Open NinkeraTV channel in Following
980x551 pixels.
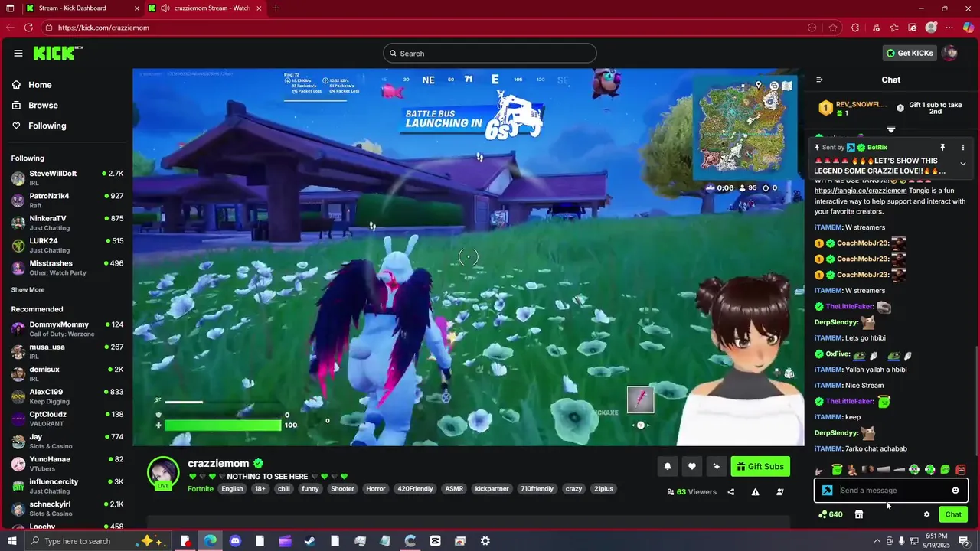(x=67, y=223)
